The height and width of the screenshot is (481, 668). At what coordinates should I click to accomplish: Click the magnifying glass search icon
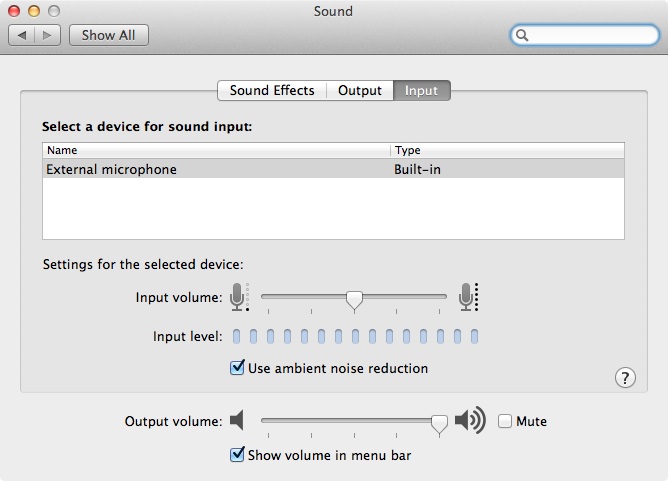tap(522, 35)
